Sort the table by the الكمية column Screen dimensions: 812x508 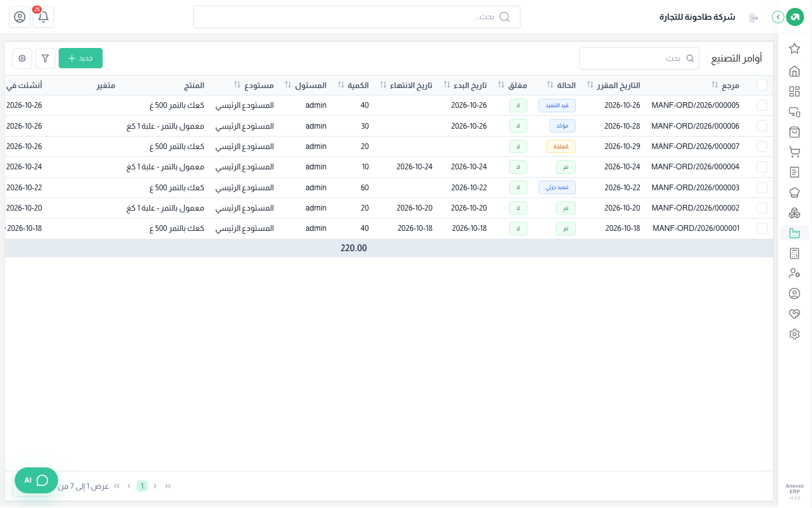341,85
